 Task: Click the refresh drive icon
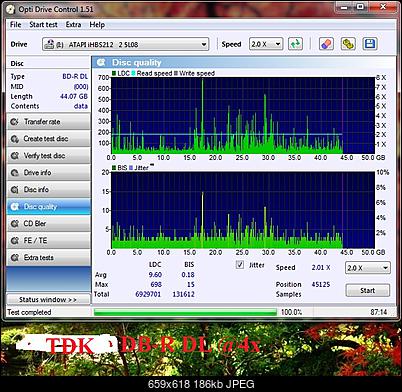coord(295,44)
